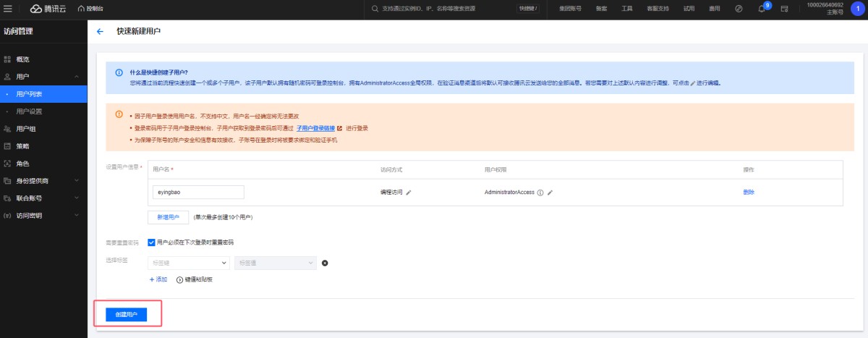The width and height of the screenshot is (868, 338).
Task: Open 策略 in the sidebar menu
Action: [22, 145]
